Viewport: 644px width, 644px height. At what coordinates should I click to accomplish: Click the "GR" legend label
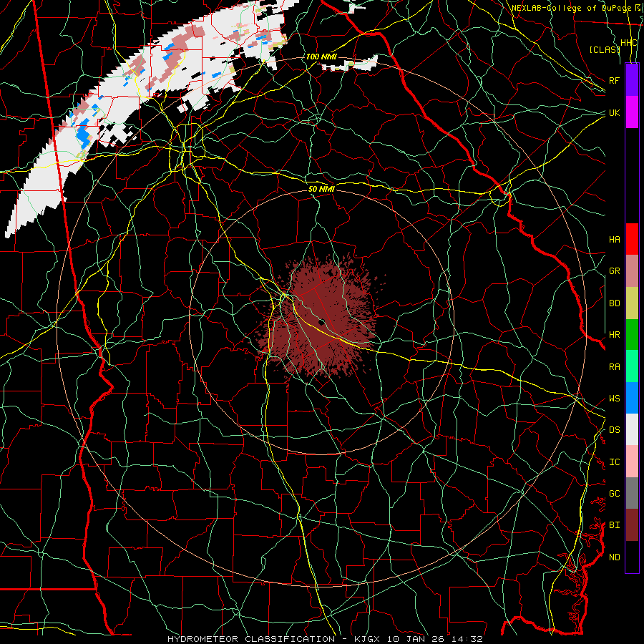click(x=614, y=271)
